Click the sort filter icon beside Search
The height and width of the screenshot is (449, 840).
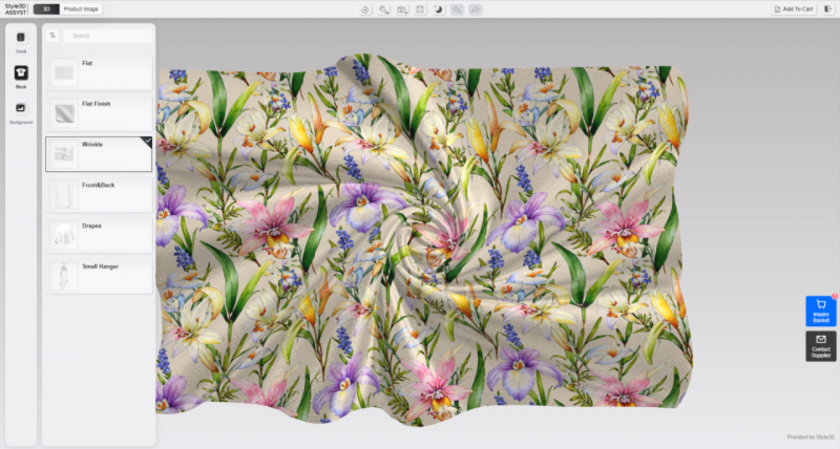point(52,35)
